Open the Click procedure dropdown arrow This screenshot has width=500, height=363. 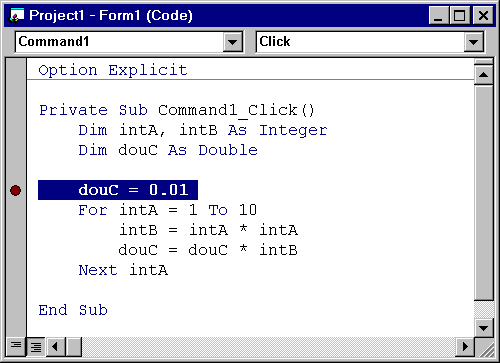(x=473, y=42)
